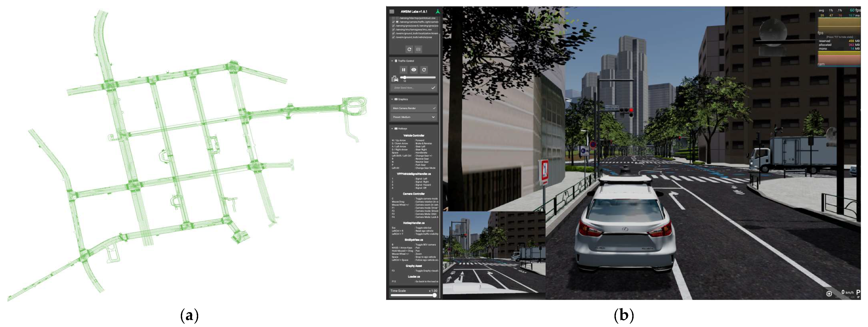868x327 pixels.
Task: Collapse the Traffic Control section
Action: (x=392, y=61)
